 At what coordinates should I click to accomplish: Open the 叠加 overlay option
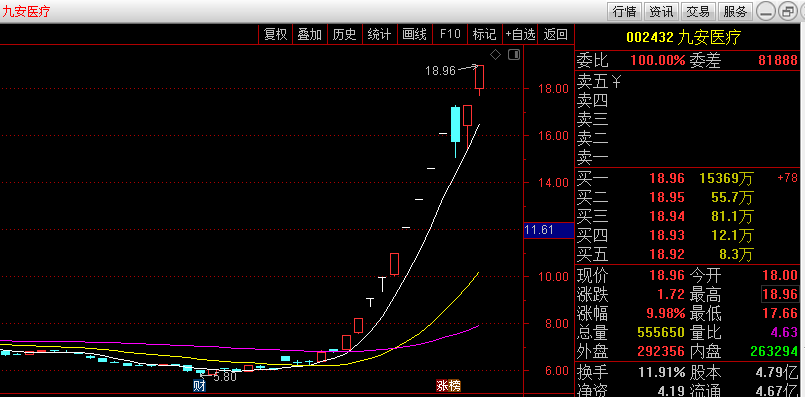point(310,34)
